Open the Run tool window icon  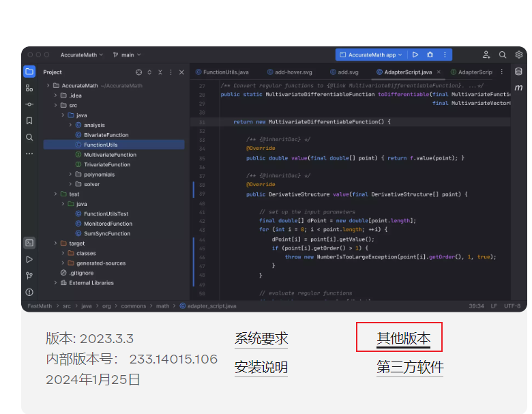pos(29,259)
